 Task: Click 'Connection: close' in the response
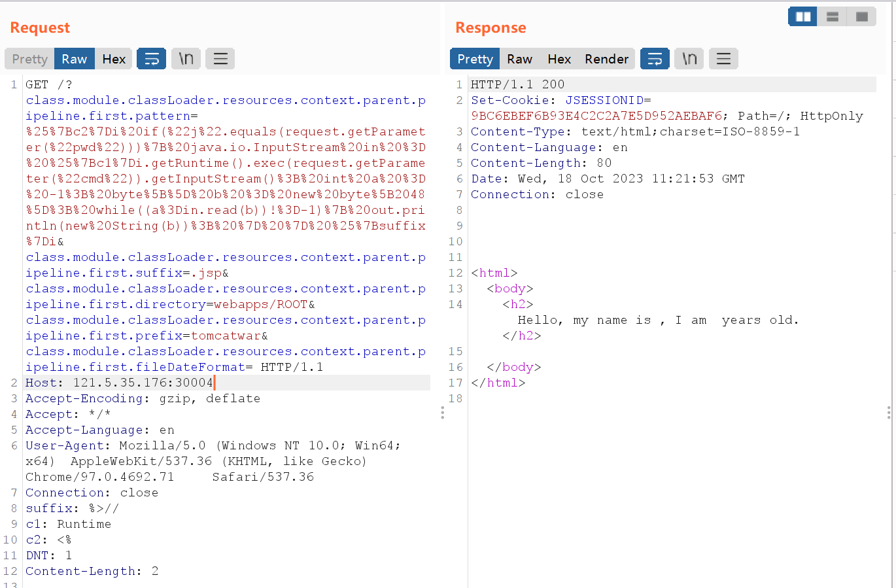point(537,194)
